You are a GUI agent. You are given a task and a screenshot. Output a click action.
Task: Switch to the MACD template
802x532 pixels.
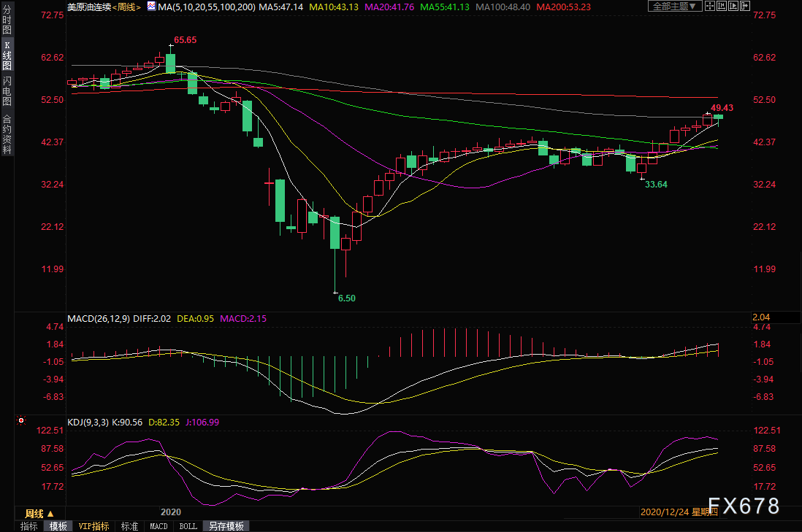pos(159,526)
